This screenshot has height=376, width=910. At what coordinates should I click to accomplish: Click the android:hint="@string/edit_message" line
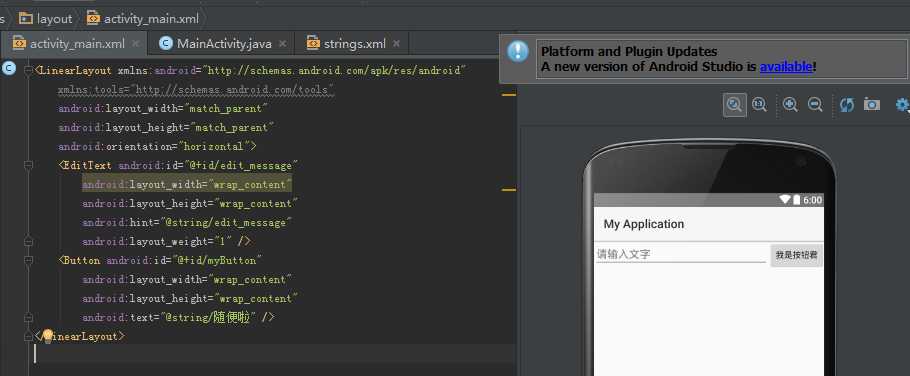coord(187,223)
